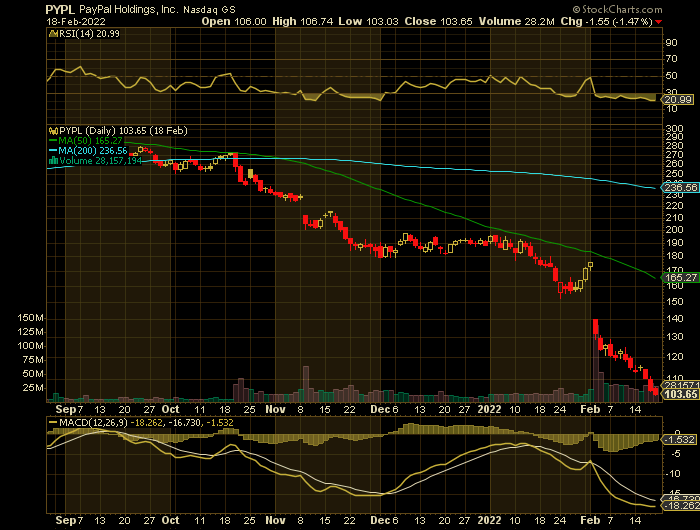This screenshot has width=700, height=530.
Task: Click the 165.27 green price tag
Action: (680, 277)
